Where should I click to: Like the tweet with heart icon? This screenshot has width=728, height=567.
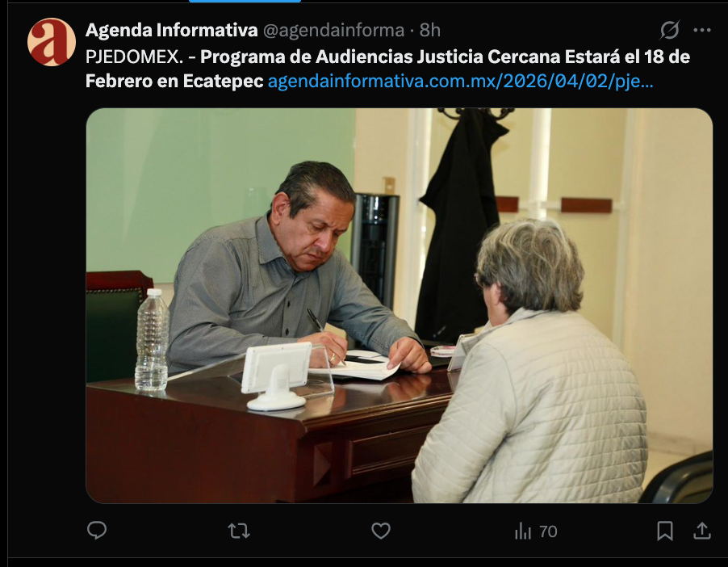pos(381,531)
